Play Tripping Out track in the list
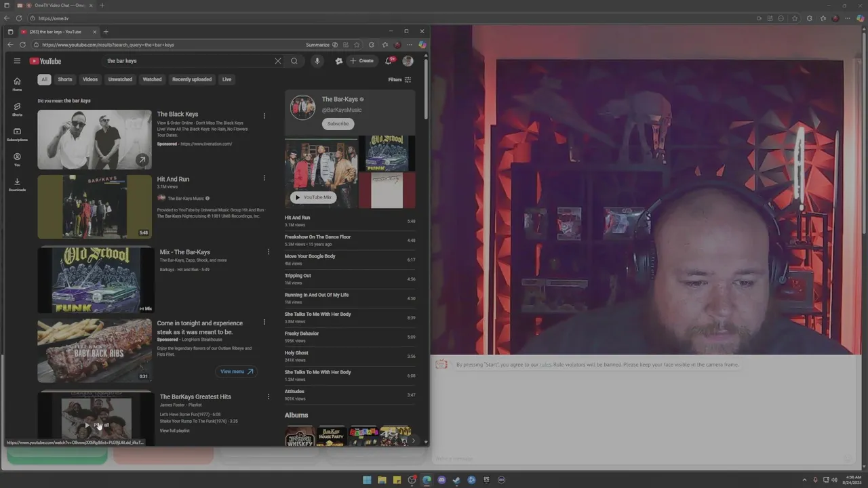 (x=350, y=279)
